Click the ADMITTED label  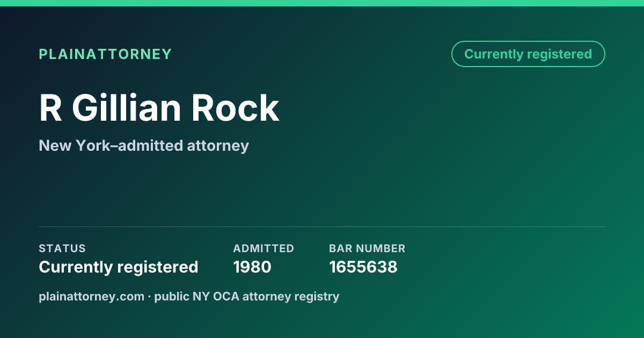(x=264, y=248)
